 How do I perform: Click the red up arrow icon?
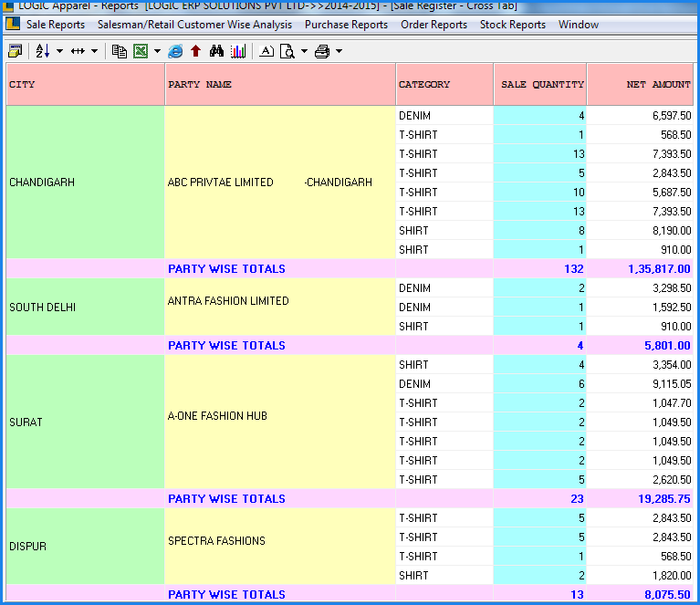pos(195,51)
